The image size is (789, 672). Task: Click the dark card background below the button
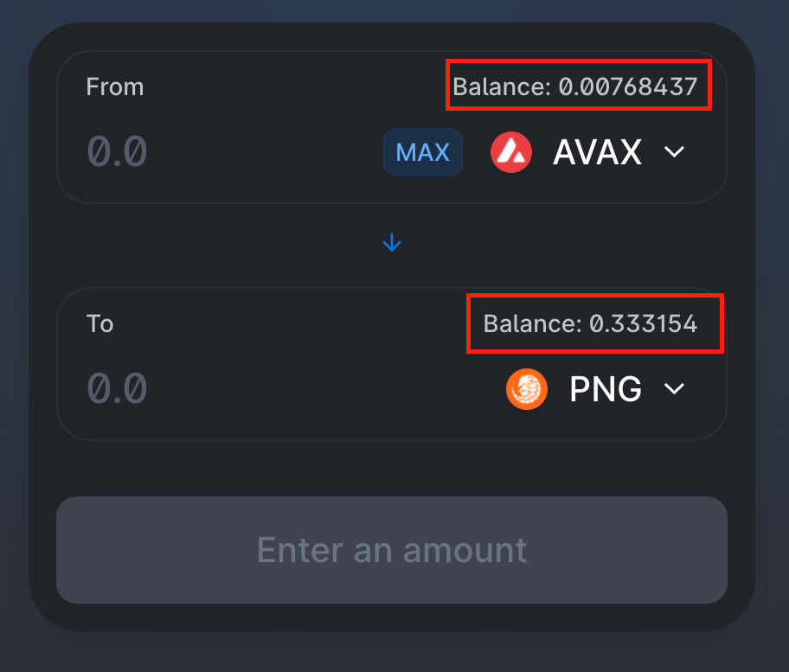click(392, 617)
